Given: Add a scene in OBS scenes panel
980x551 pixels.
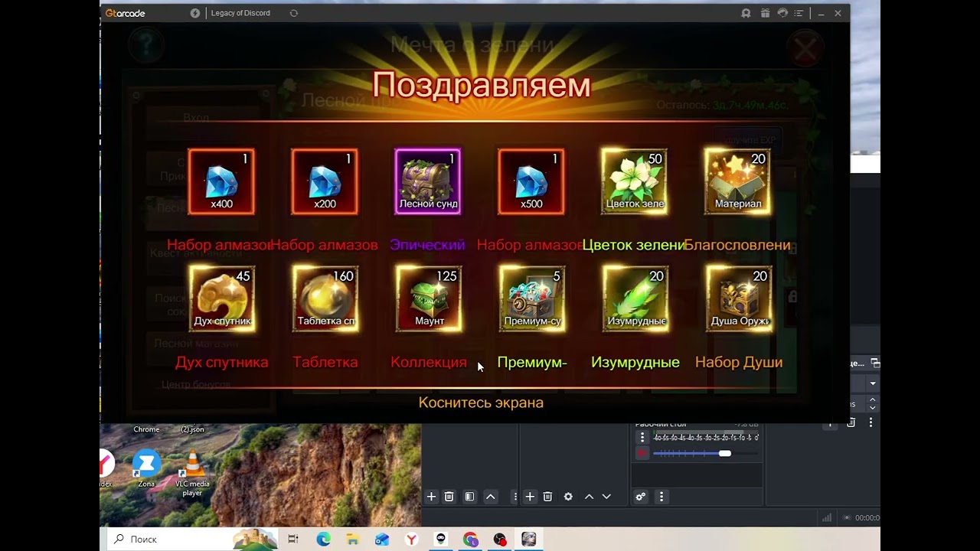Looking at the screenshot, I should [431, 497].
